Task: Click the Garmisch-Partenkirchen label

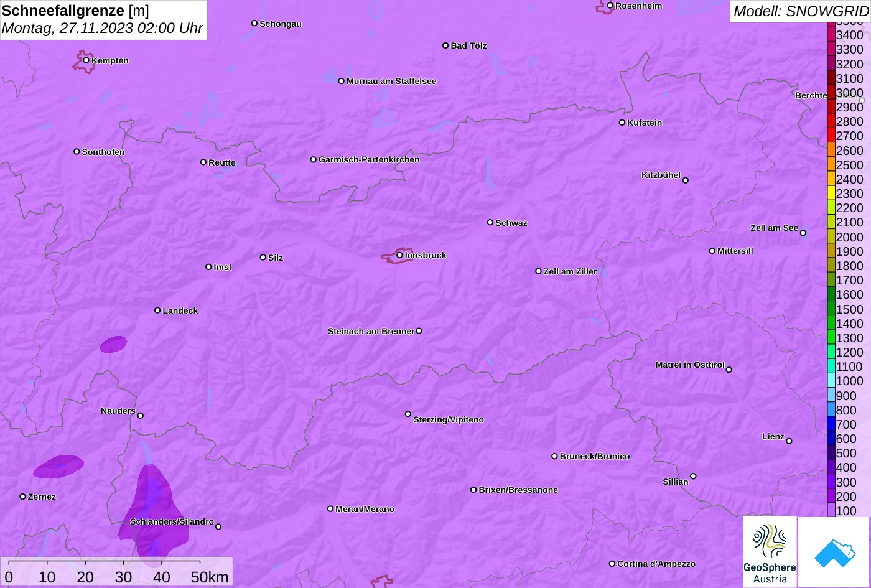Action: point(369,159)
